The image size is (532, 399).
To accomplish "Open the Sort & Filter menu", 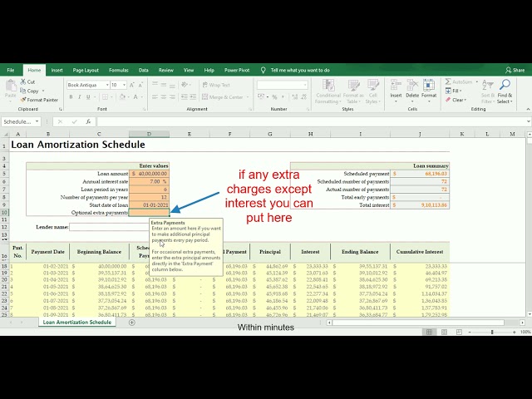I will (488, 91).
